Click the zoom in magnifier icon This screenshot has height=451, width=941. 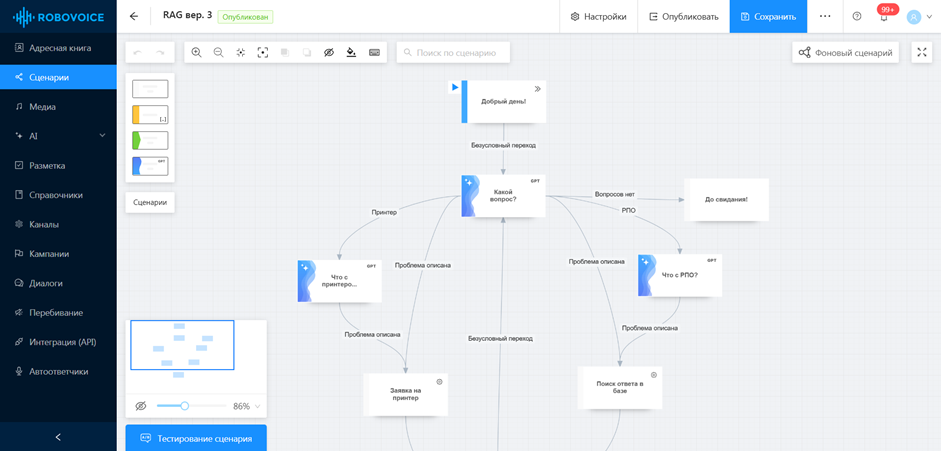click(x=196, y=52)
